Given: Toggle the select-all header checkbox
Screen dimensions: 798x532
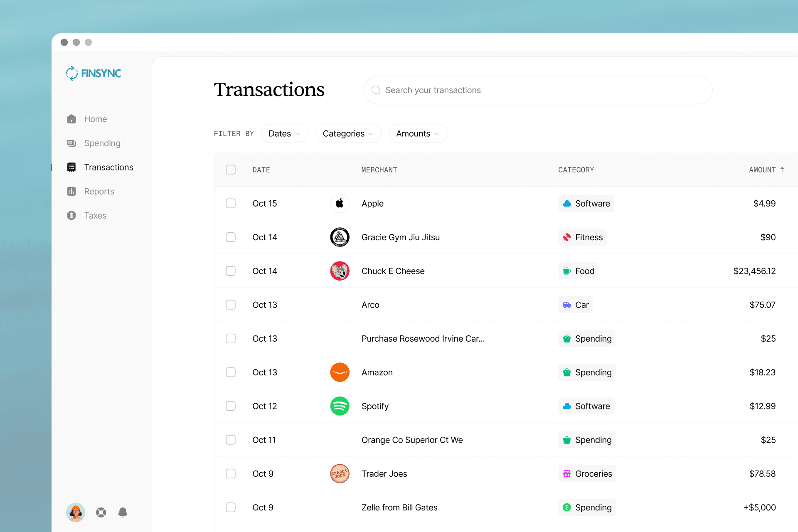Looking at the screenshot, I should (231, 170).
